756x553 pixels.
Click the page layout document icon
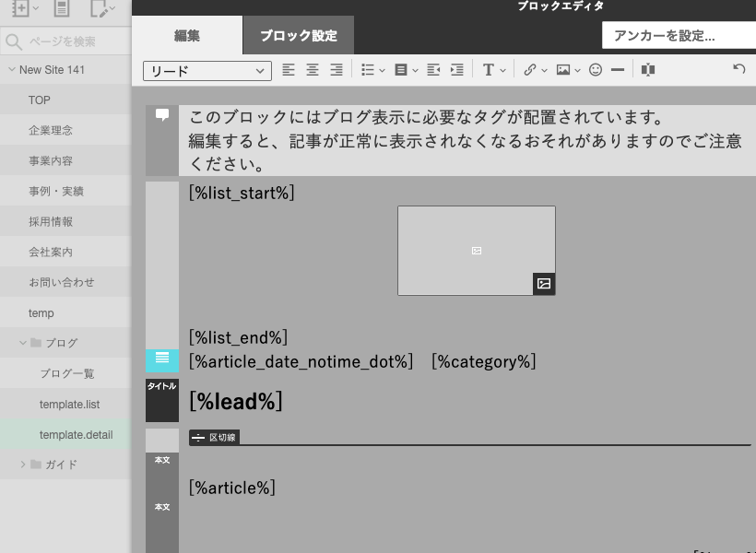coord(61,8)
